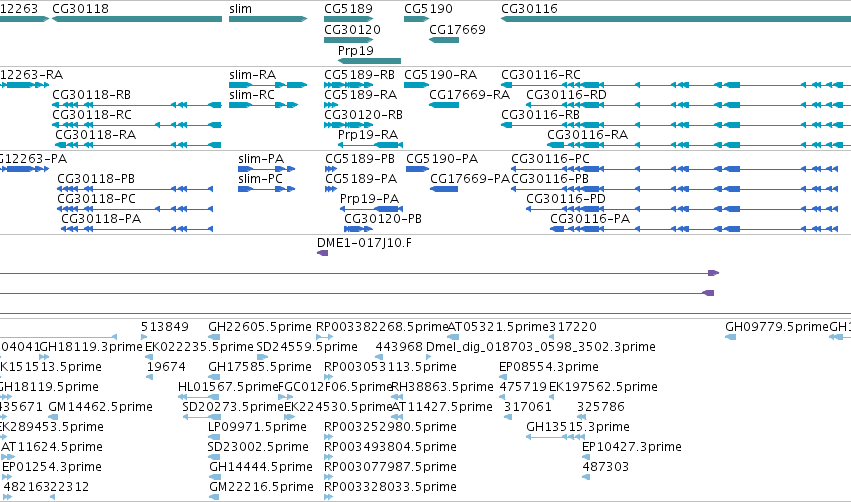Click the slim-PA protein label

pyautogui.click(x=261, y=158)
